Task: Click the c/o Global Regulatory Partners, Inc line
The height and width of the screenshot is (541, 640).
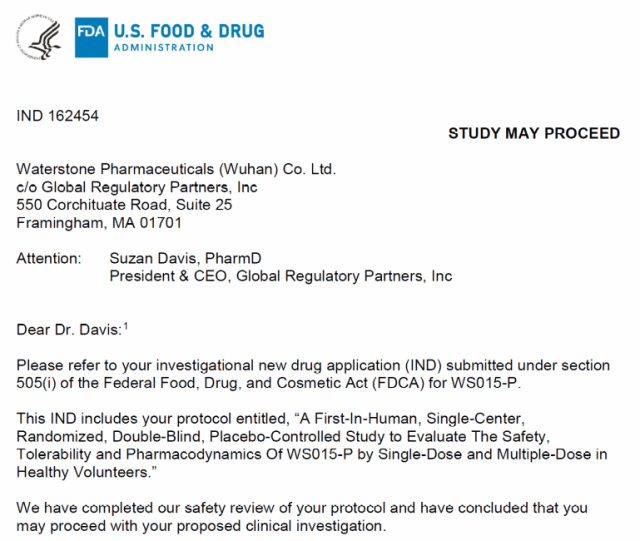Action: tap(137, 187)
